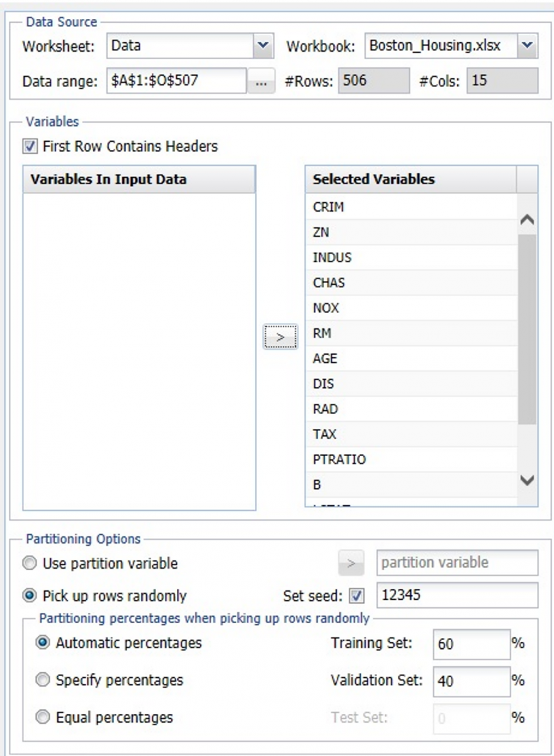Select Use partition variable option

(x=30, y=563)
